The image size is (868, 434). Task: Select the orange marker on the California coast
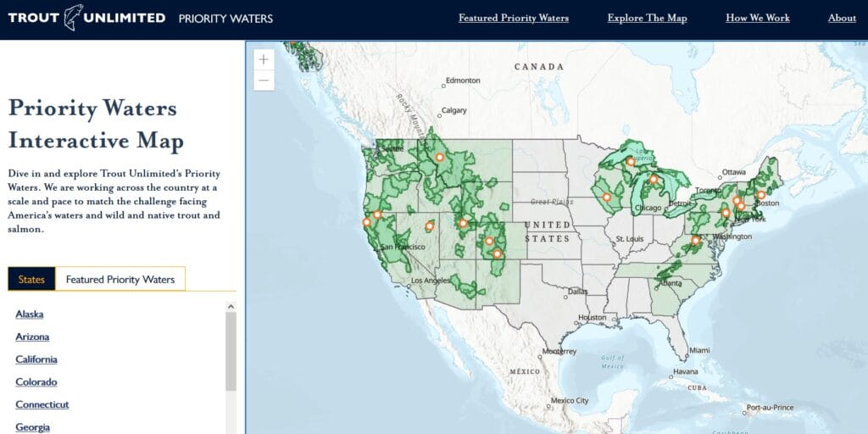click(366, 222)
